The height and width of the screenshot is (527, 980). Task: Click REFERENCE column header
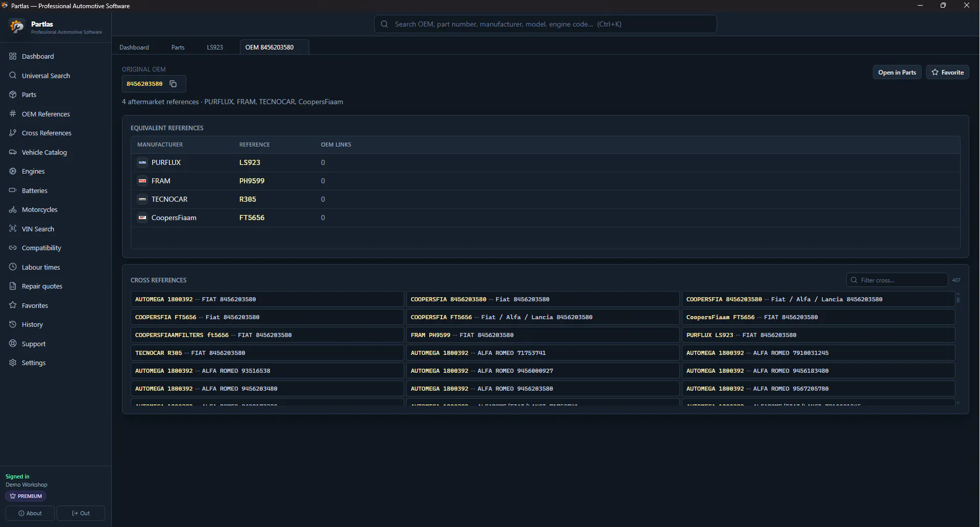(x=254, y=145)
